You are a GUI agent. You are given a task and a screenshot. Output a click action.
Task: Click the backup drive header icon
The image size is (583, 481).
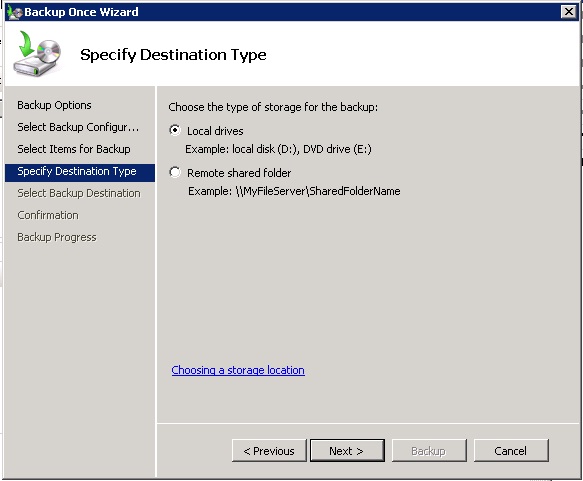pos(37,54)
